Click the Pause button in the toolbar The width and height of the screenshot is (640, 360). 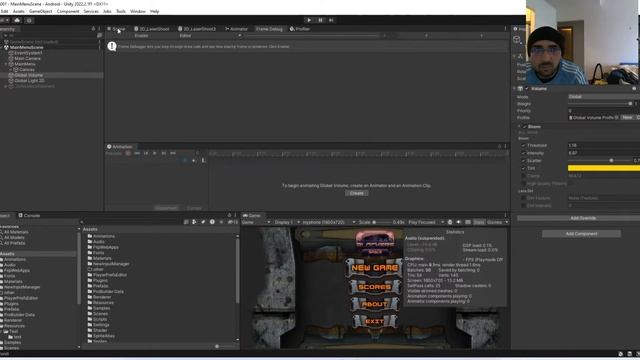[320, 20]
